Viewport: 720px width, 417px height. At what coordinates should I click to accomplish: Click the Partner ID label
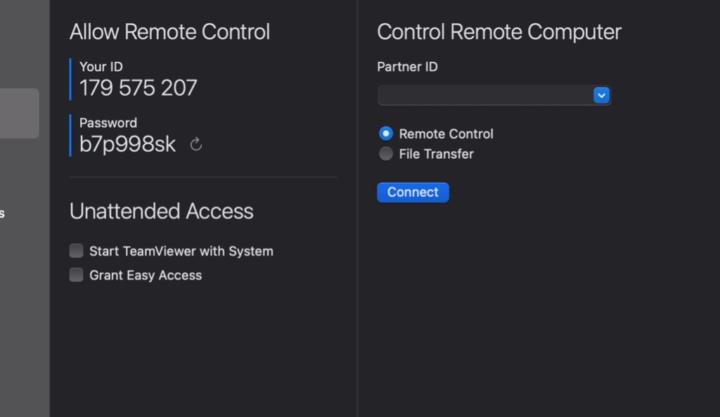click(407, 67)
